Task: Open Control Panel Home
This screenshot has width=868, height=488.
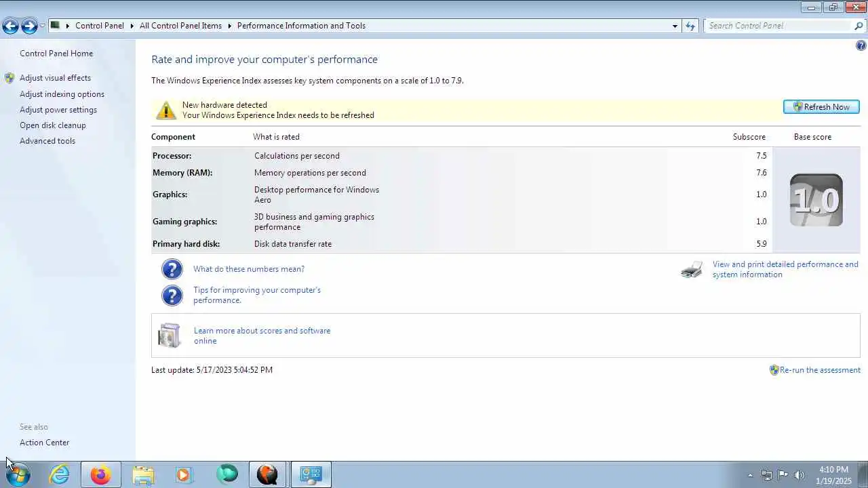Action: pos(56,54)
